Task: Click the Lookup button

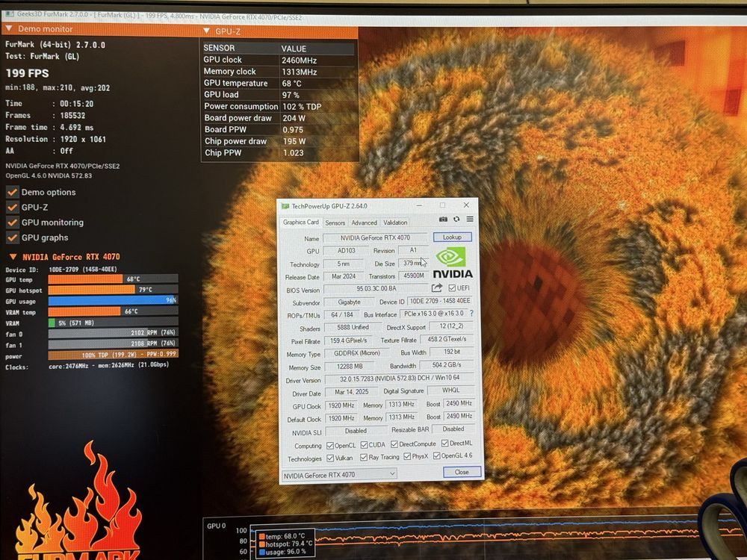Action: [452, 237]
